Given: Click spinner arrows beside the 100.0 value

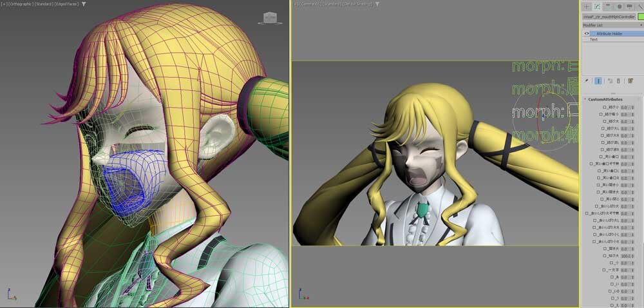Looking at the screenshot, I should point(633,256).
